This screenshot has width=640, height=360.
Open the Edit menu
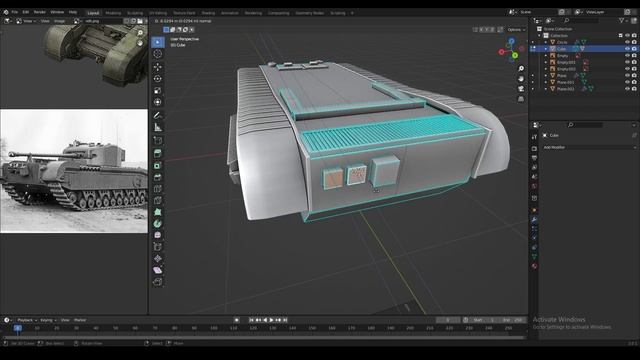26,12
